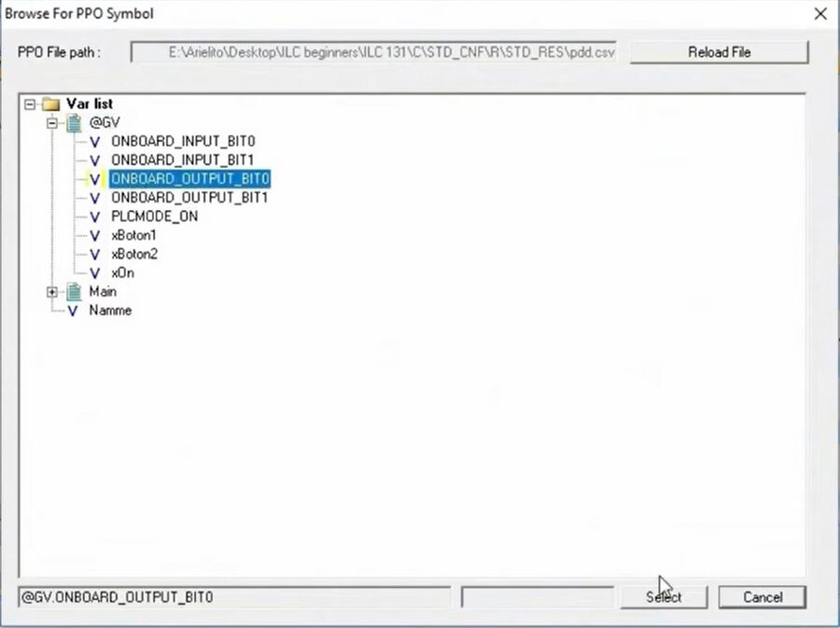The width and height of the screenshot is (840, 628).
Task: Collapse the Var list root node
Action: [x=31, y=104]
